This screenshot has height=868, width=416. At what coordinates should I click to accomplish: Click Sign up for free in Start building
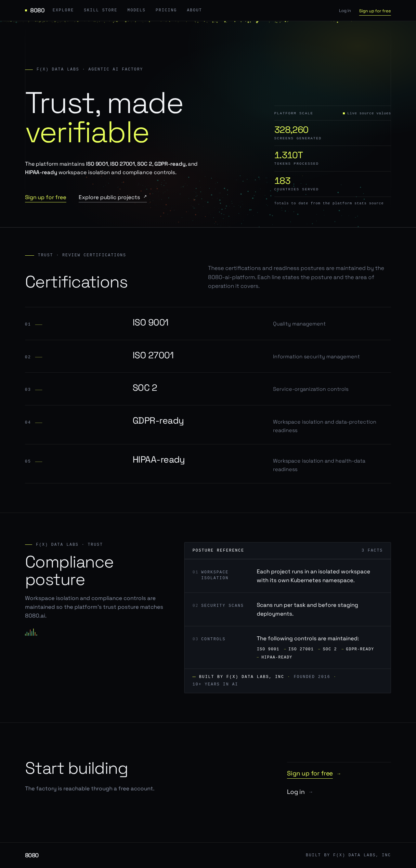309,773
